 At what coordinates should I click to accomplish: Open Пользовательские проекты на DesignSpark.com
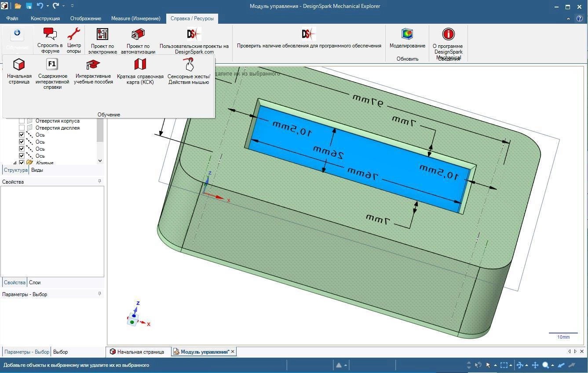coord(194,41)
